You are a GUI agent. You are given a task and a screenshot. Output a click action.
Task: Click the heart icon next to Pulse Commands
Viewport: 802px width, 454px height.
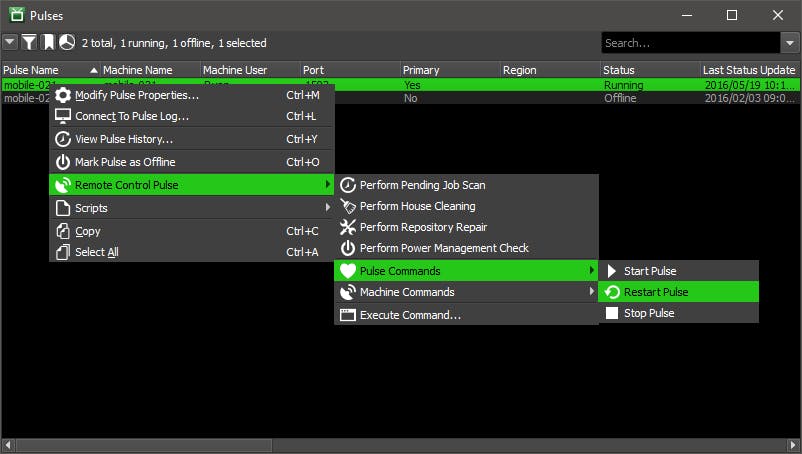tap(348, 271)
